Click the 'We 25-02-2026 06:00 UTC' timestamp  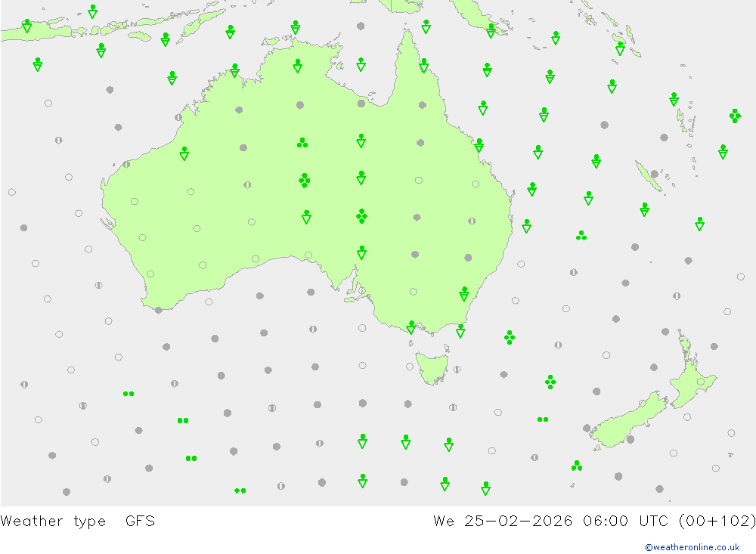tap(550, 521)
